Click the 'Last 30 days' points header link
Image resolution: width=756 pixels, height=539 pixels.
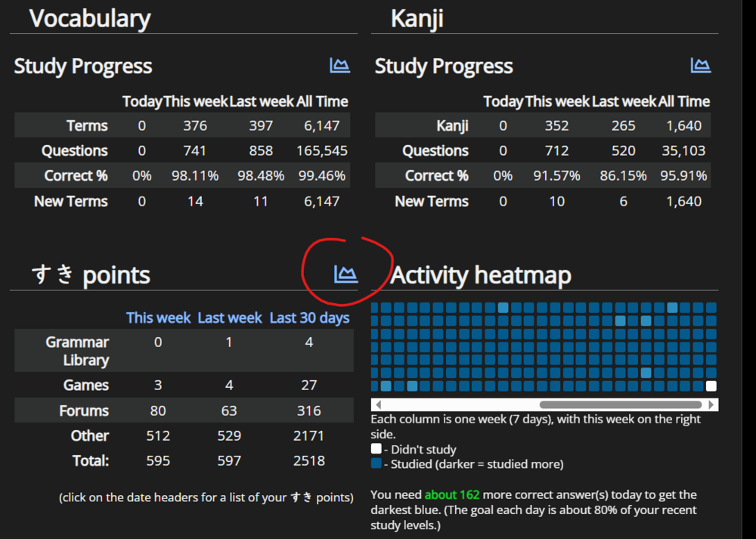(x=309, y=318)
